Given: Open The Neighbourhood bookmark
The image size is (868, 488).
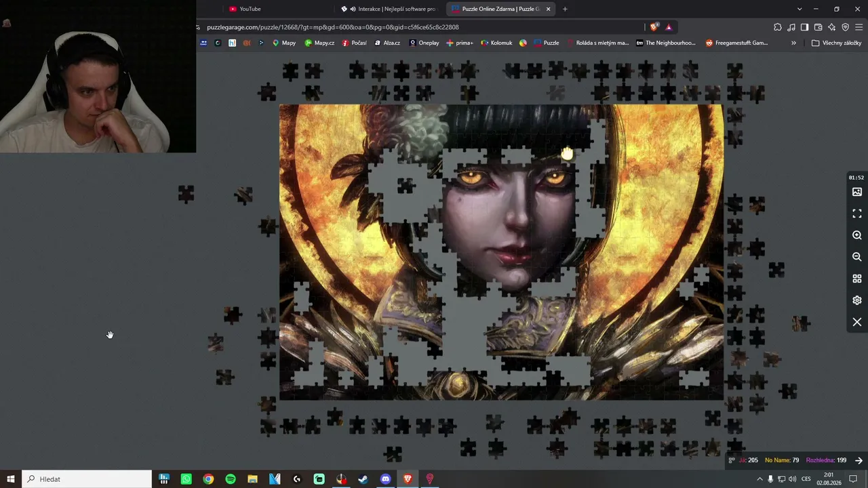Looking at the screenshot, I should coord(666,43).
